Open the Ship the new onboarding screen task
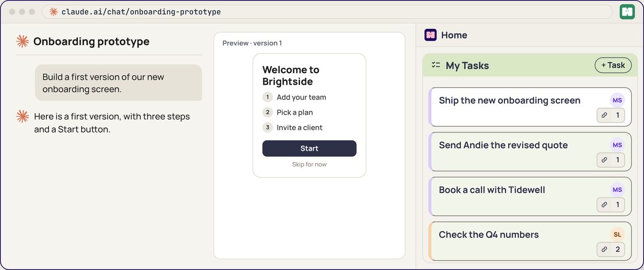Viewport: 644px width, 270px height. tap(530, 107)
